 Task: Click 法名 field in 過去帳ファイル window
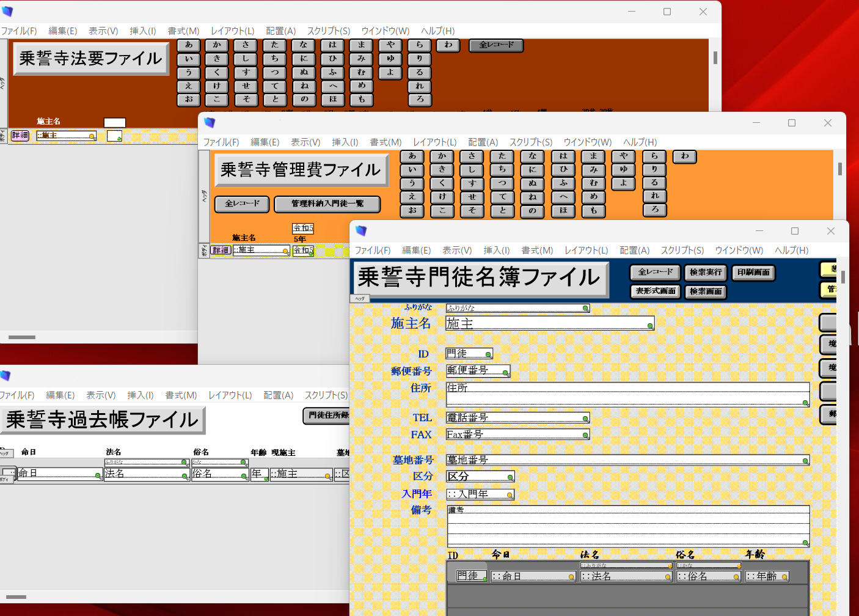147,474
